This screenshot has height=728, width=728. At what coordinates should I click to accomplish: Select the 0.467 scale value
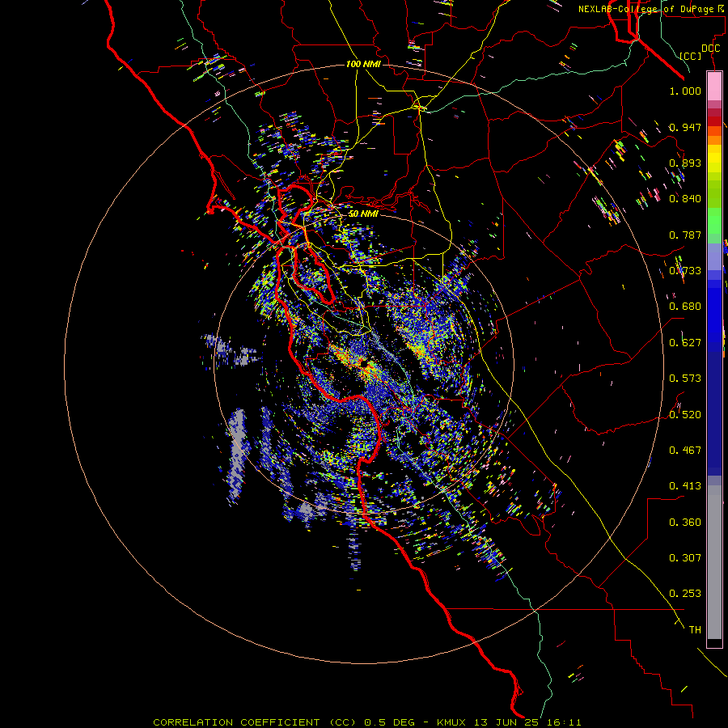click(685, 451)
